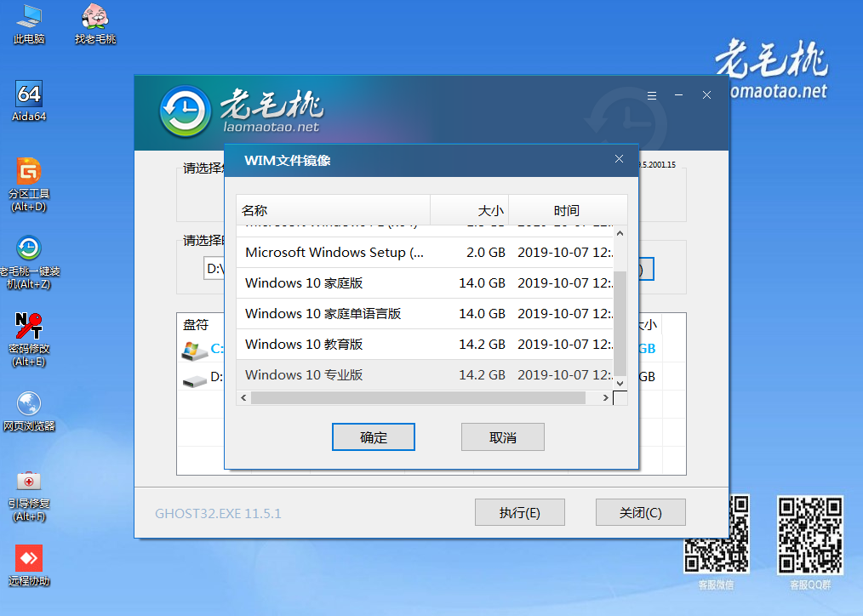This screenshot has height=616, width=863.
Task: Click the 取消 button
Action: pos(502,437)
